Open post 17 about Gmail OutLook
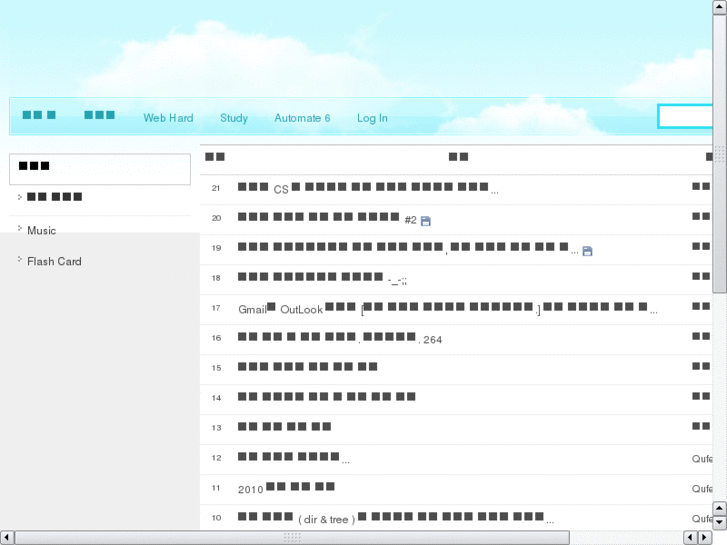727x545 pixels. 447,308
